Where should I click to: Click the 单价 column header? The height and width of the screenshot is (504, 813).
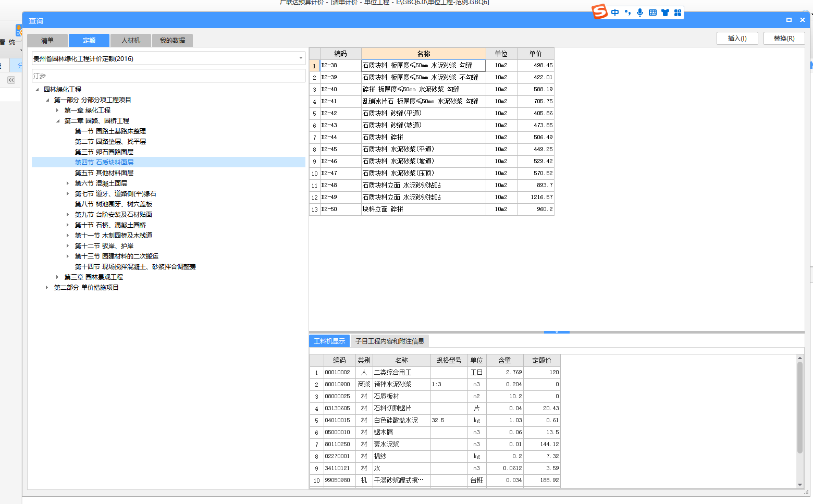point(536,54)
